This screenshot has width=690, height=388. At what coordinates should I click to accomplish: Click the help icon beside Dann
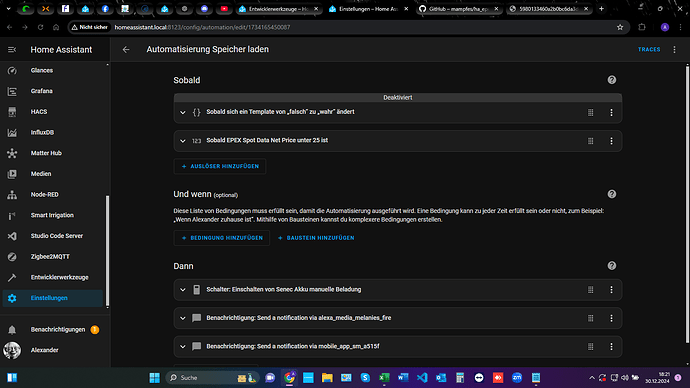[612, 266]
